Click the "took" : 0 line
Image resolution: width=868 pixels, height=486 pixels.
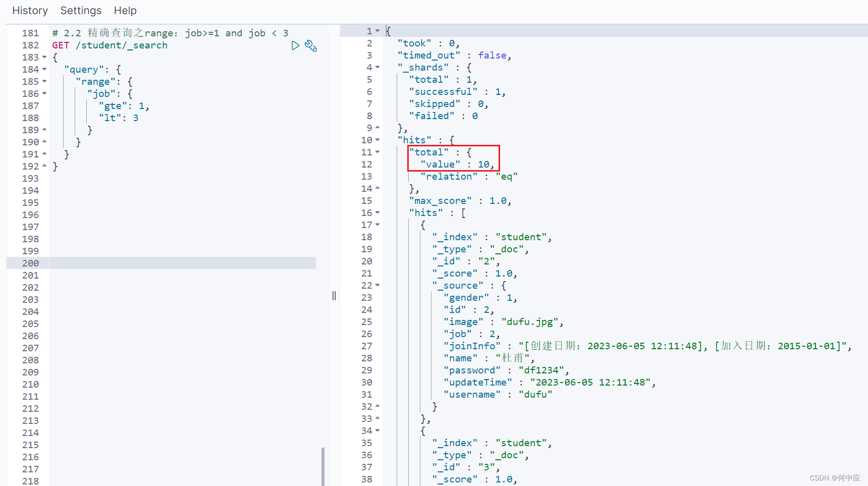pyautogui.click(x=428, y=43)
